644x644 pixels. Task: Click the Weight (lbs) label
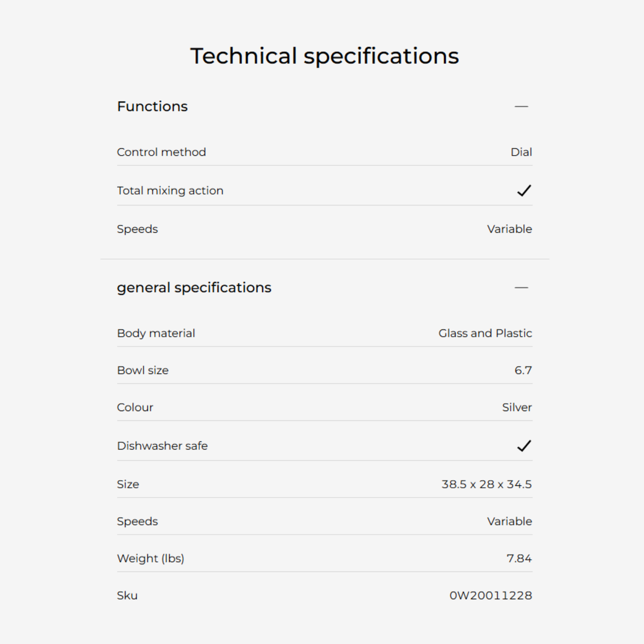(x=151, y=558)
